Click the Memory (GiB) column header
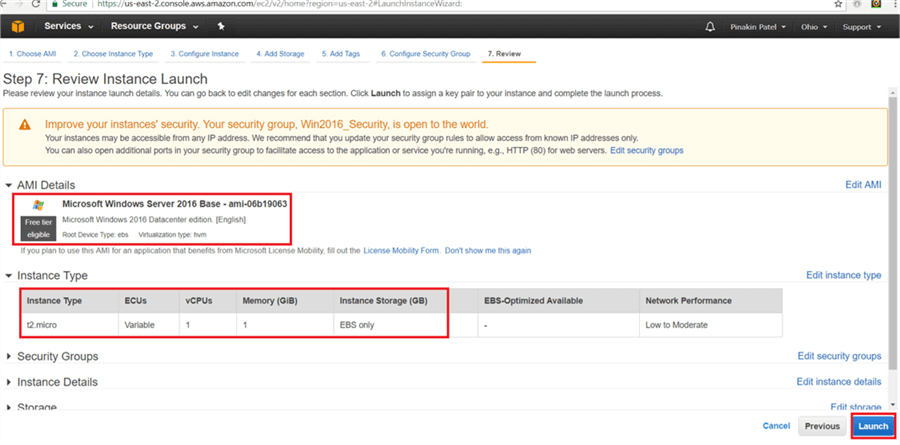900x445 pixels. coord(285,301)
